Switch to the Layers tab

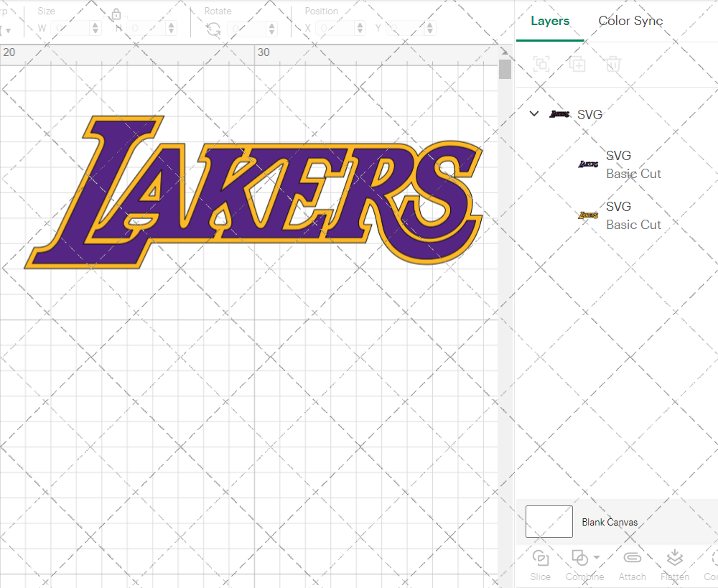click(x=549, y=21)
